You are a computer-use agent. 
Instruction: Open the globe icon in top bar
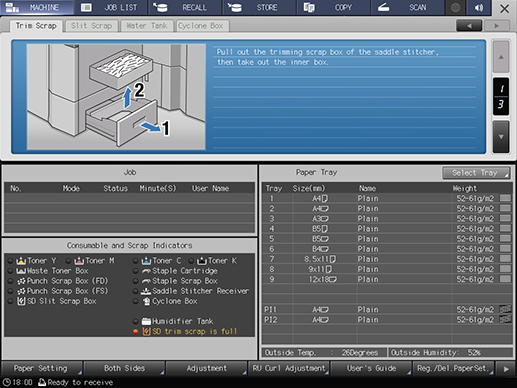pos(455,8)
